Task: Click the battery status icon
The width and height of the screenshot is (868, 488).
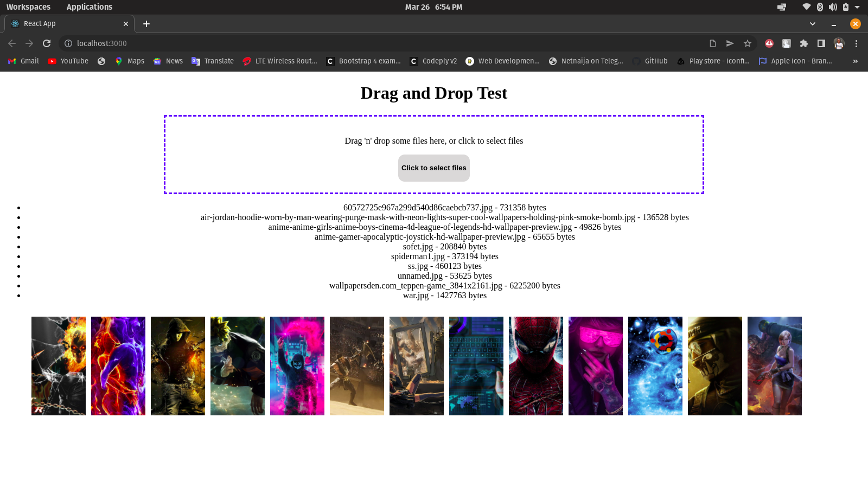Action: tap(846, 7)
